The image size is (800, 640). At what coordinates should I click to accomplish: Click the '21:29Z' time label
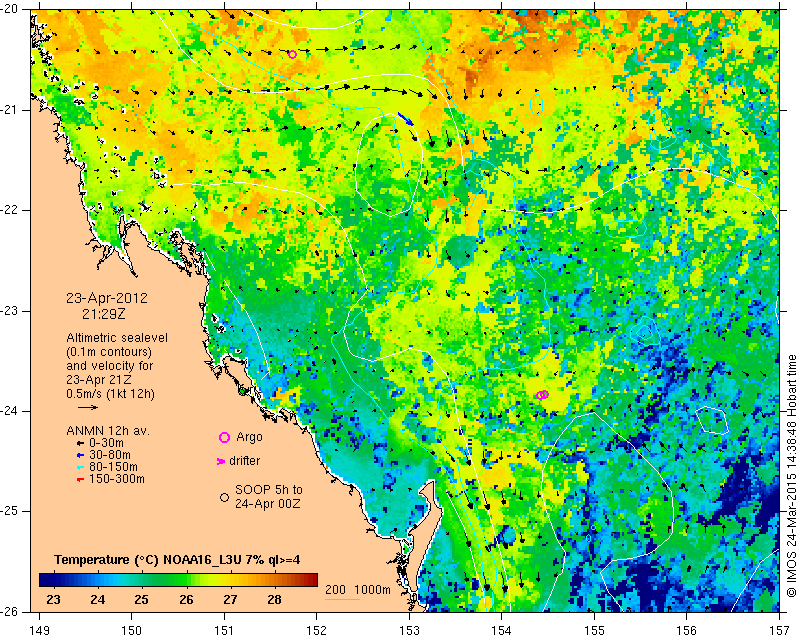104,314
